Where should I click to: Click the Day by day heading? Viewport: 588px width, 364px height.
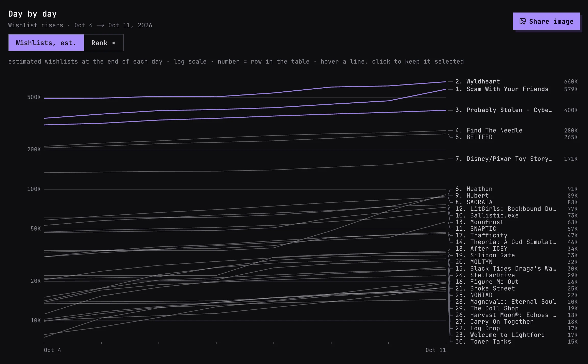pyautogui.click(x=32, y=14)
